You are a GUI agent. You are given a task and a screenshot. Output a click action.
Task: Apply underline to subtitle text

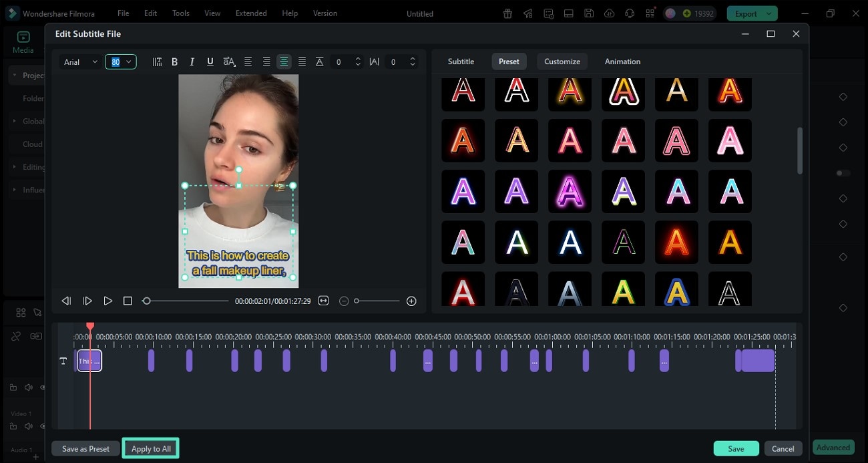pos(210,61)
